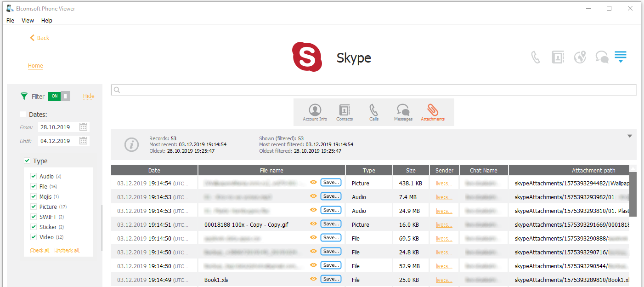Toggle the Filter ON switch
644x287 pixels.
pos(59,96)
